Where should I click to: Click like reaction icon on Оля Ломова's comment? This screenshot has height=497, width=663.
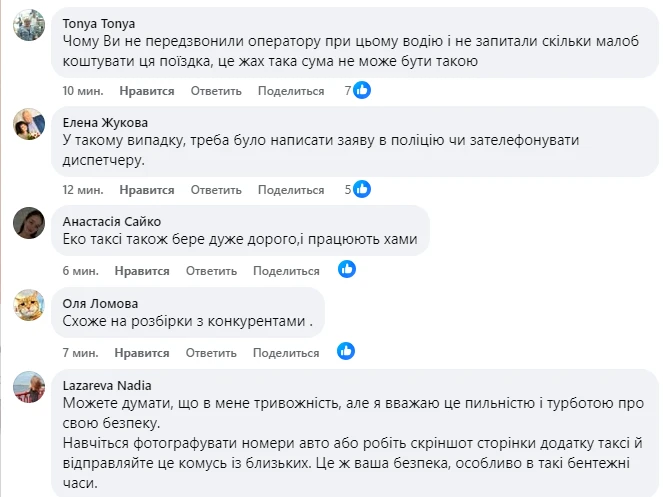tap(347, 352)
